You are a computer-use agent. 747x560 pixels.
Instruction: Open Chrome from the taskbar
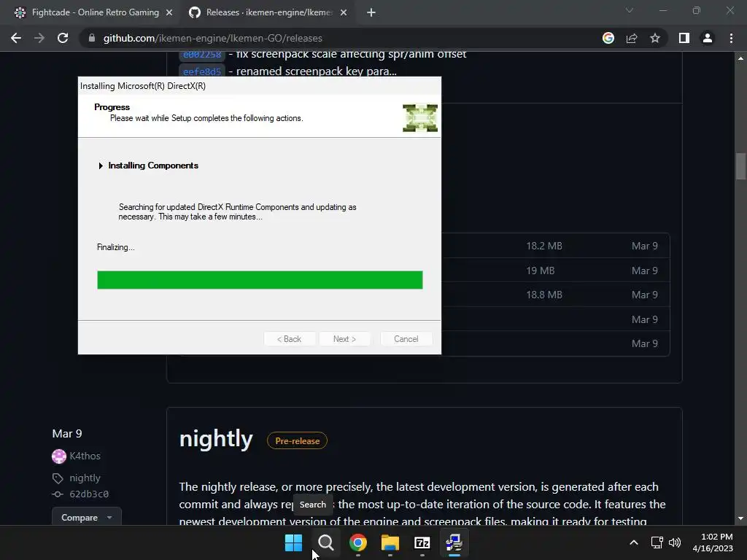357,542
